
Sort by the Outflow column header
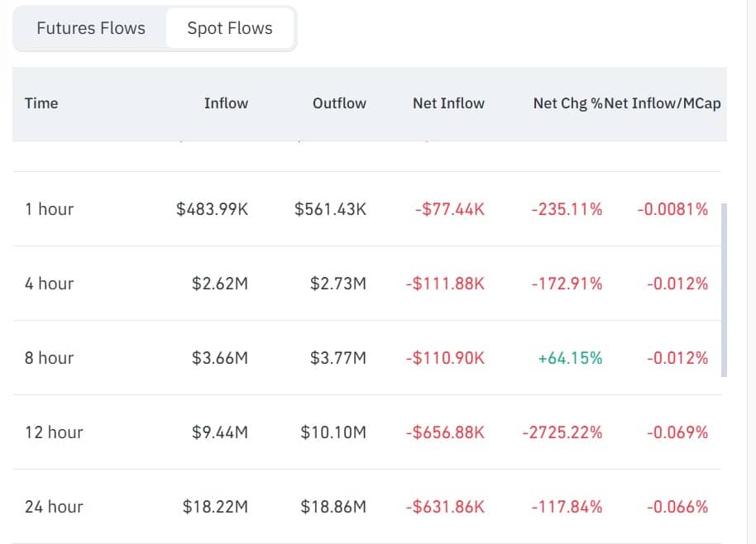pos(339,103)
